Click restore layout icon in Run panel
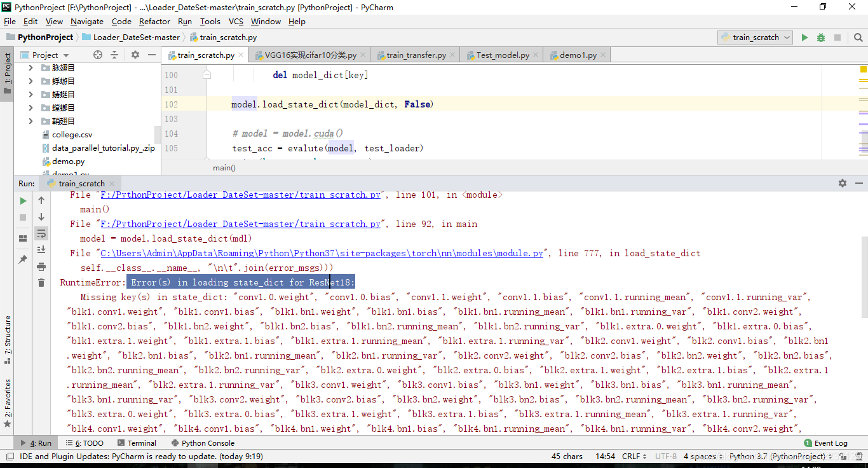This screenshot has width=868, height=468. 23,238
